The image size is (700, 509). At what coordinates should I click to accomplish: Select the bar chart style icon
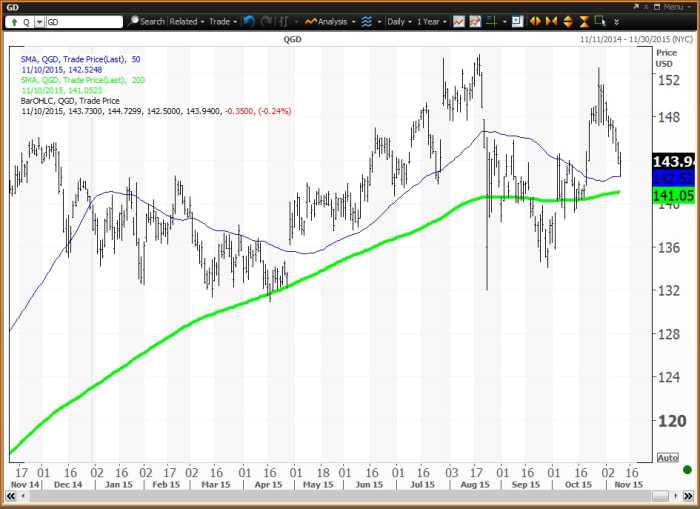(285, 21)
